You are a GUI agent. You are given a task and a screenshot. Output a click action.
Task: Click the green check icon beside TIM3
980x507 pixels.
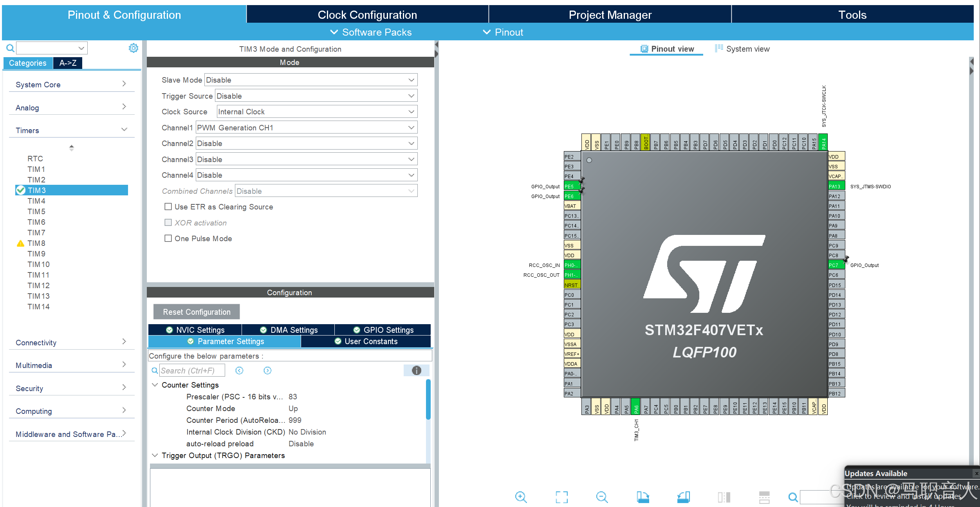[21, 190]
